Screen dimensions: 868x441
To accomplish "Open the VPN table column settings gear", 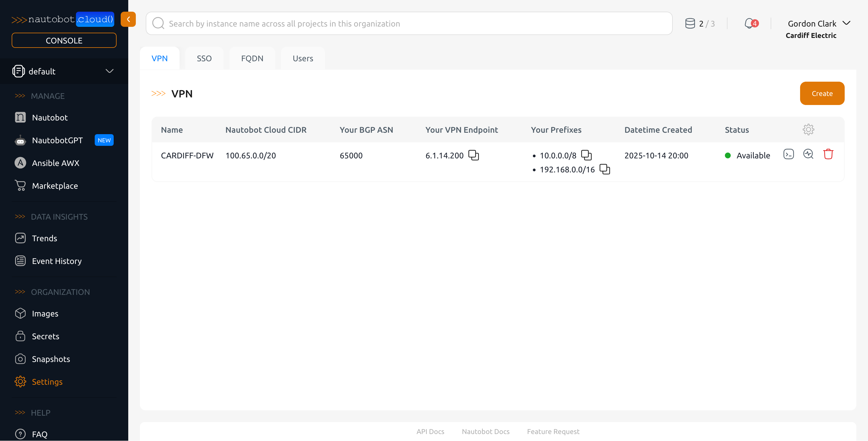I will (808, 129).
